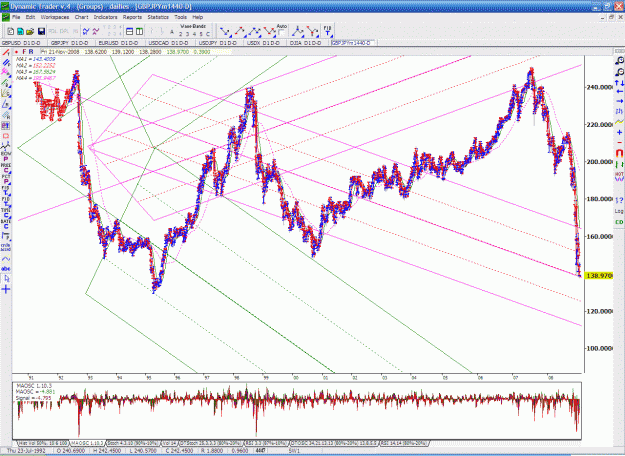Click the blue plus icon on right toolbar
Viewport: 625px width, 456px height.
619,132
